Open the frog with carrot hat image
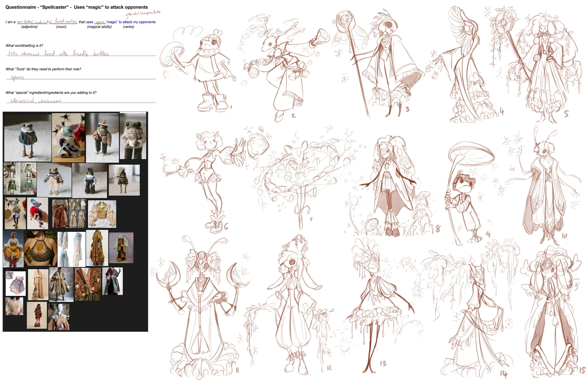 (102, 138)
